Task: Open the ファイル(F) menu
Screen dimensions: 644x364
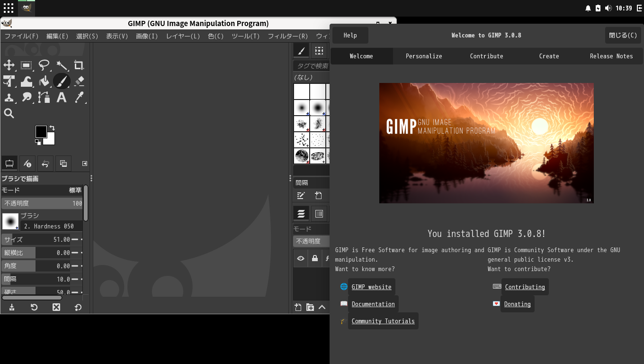Action: [x=22, y=36]
